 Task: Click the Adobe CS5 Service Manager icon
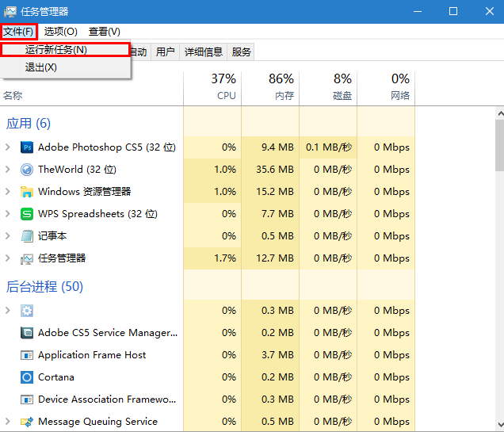point(27,333)
